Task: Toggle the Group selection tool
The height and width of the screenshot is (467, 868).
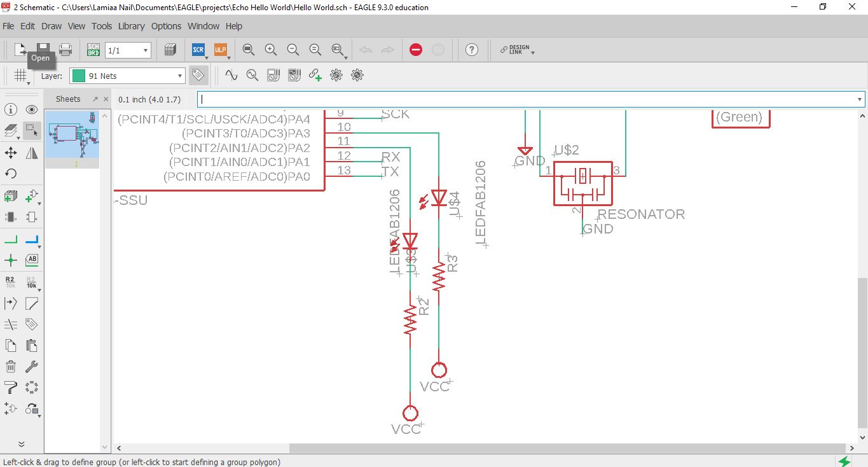Action: click(32, 130)
